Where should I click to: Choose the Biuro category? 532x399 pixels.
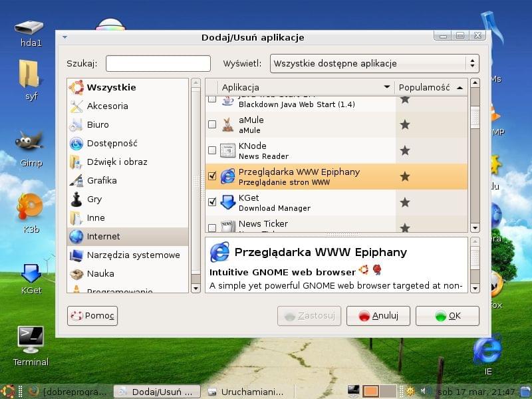127,125
